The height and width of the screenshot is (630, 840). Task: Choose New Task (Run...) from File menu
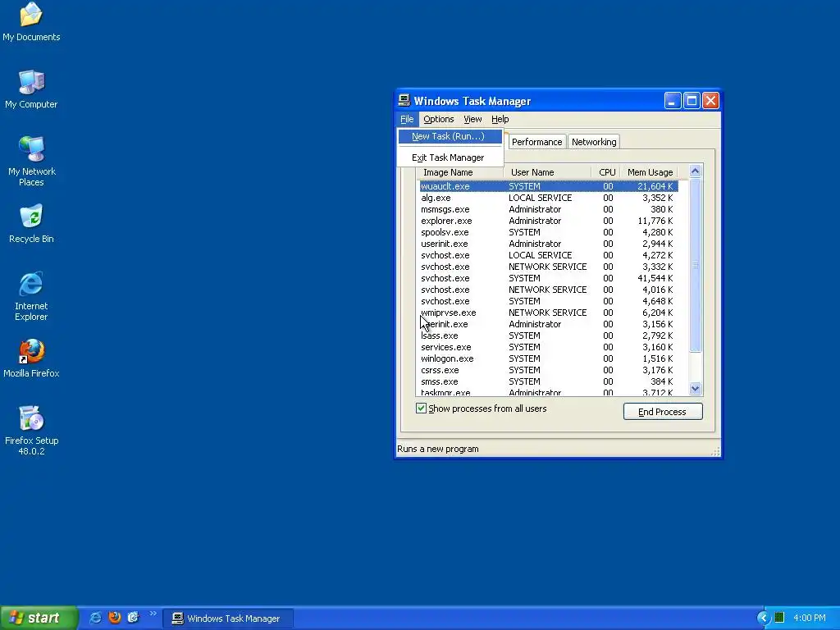pos(450,136)
